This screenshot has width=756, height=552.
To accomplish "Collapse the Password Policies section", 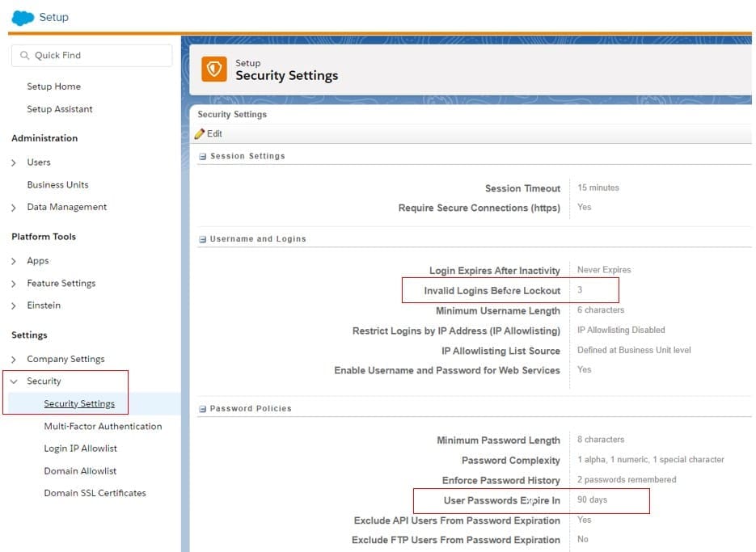I will pyautogui.click(x=203, y=409).
